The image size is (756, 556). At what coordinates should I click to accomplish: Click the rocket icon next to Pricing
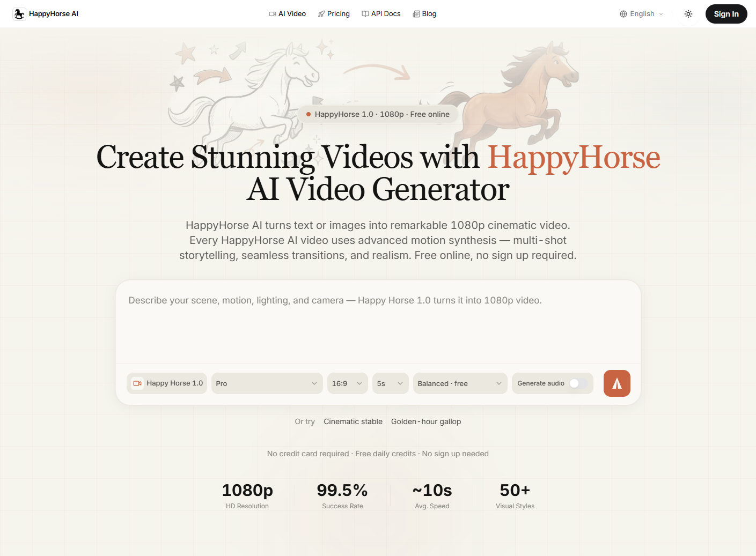(x=321, y=13)
